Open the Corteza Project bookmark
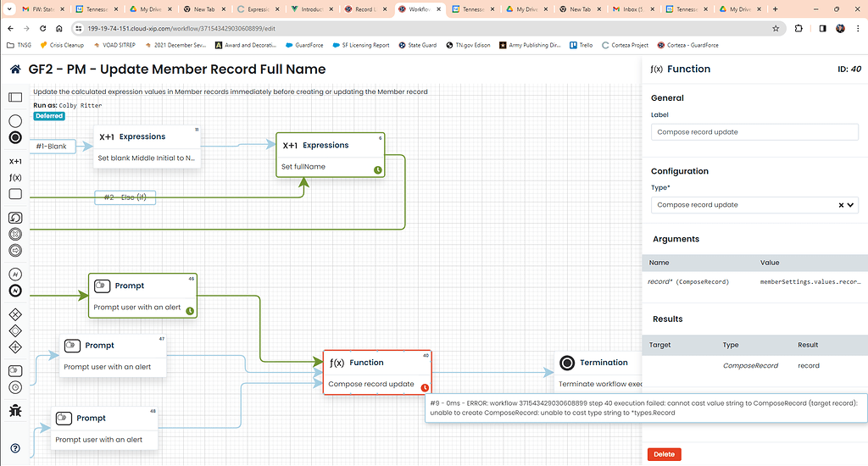Screen dimensions: 868x466 (625, 46)
